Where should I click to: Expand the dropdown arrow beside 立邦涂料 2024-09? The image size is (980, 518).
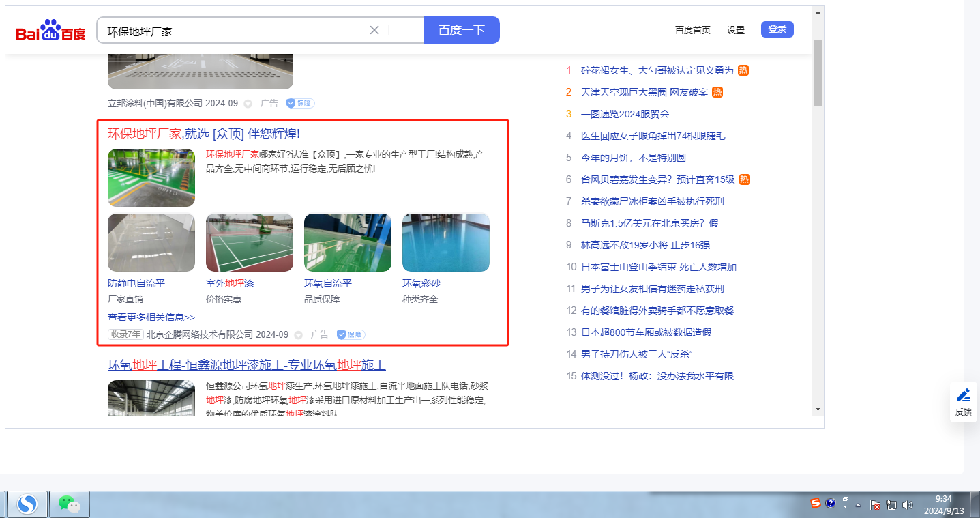click(x=248, y=104)
